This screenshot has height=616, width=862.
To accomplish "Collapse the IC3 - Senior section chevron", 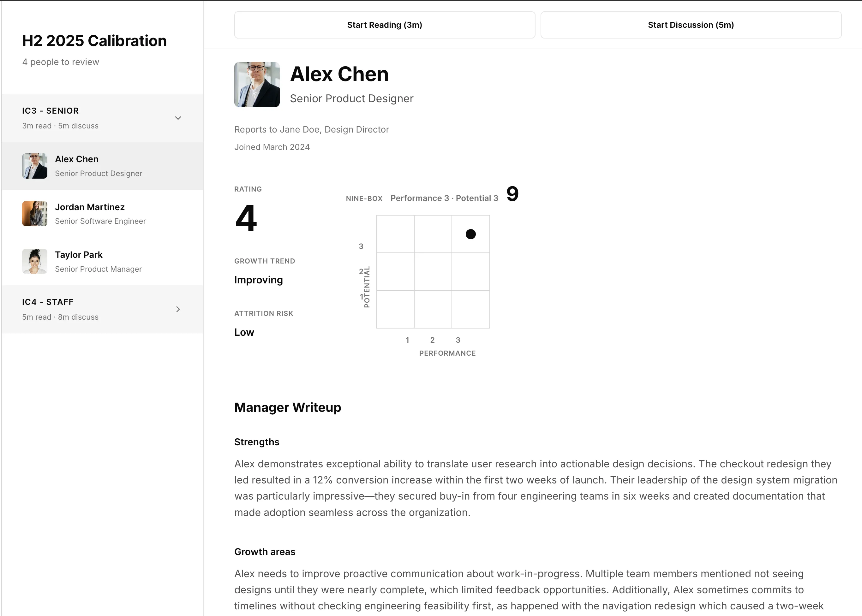I will point(178,118).
